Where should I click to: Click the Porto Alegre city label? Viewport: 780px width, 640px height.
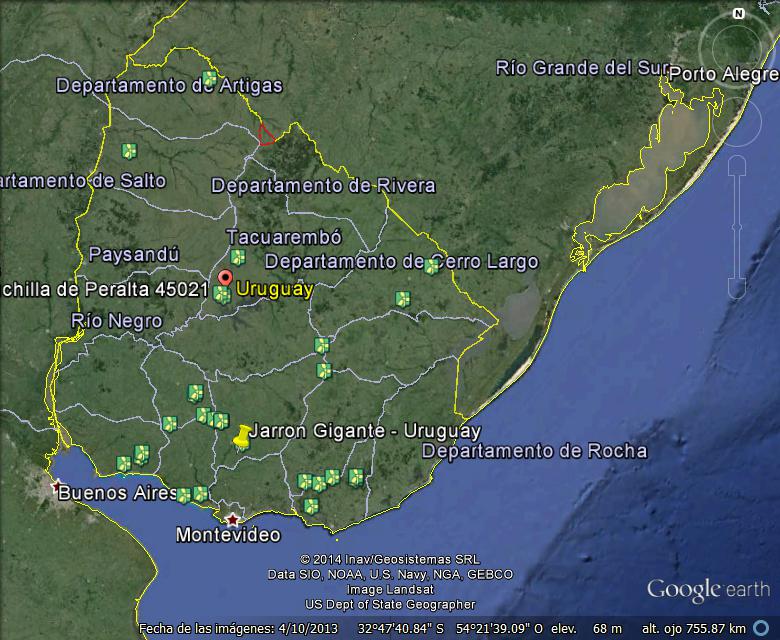724,74
